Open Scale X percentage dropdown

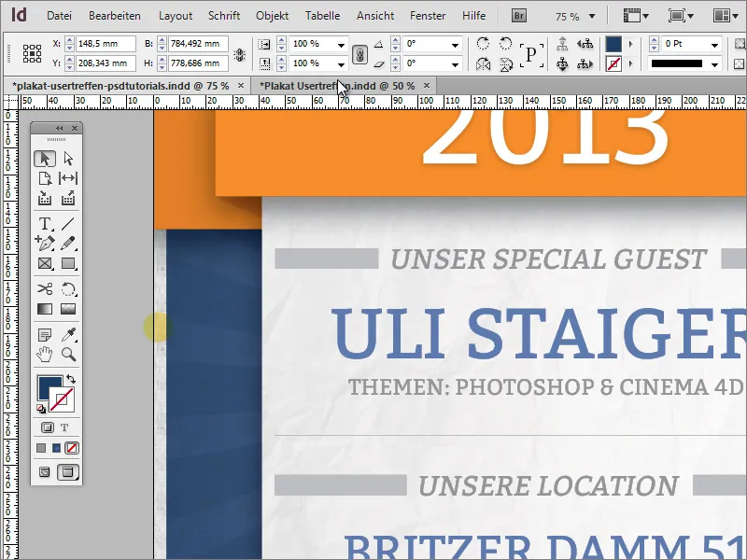[341, 45]
